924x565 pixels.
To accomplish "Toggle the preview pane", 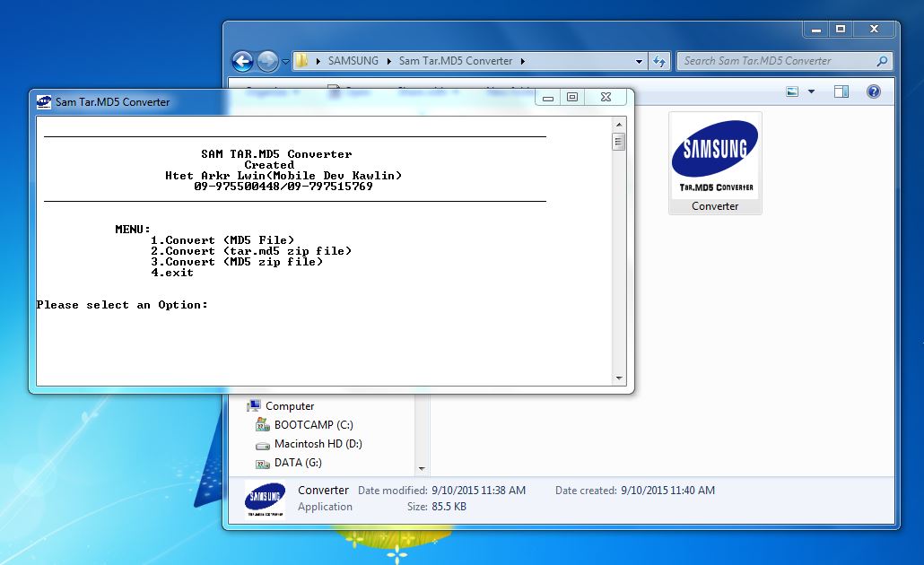I will 841,91.
